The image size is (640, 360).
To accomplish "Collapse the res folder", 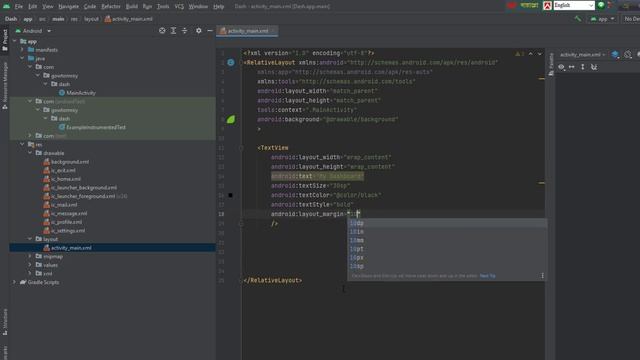I will tap(22, 144).
